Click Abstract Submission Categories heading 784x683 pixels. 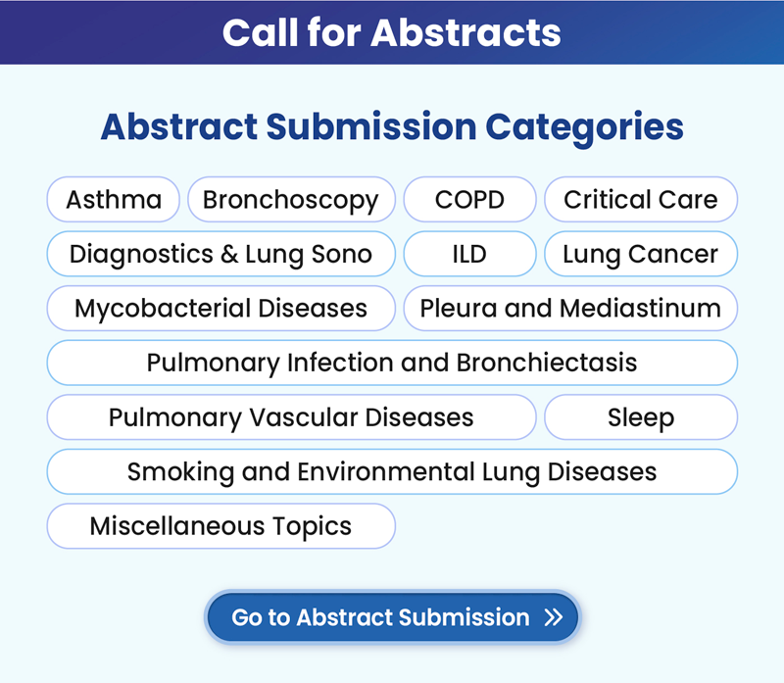[x=392, y=126]
